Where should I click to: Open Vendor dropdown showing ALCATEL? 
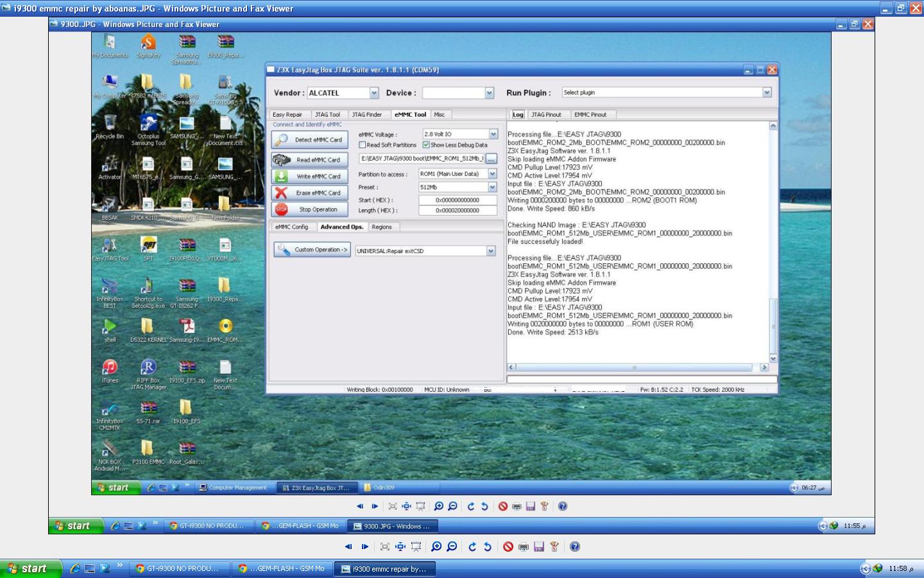click(x=374, y=93)
